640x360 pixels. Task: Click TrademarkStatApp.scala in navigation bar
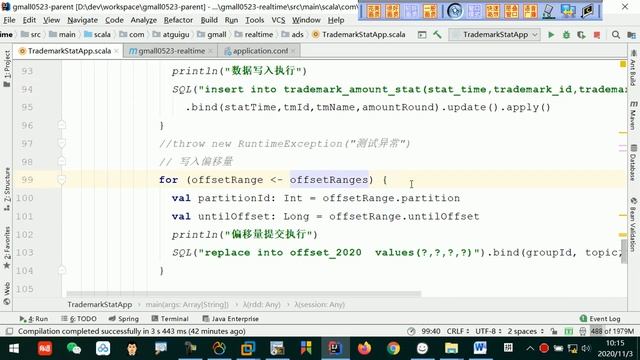pos(359,35)
